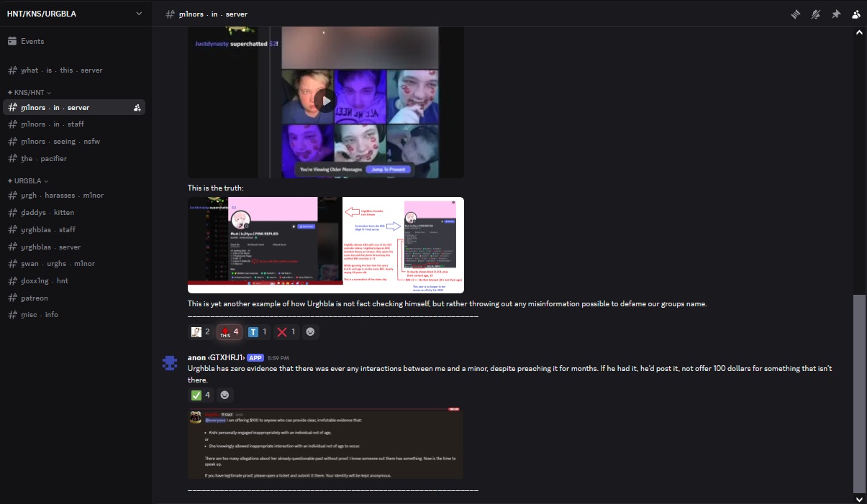Open the threads icon in channel header

[x=796, y=14]
